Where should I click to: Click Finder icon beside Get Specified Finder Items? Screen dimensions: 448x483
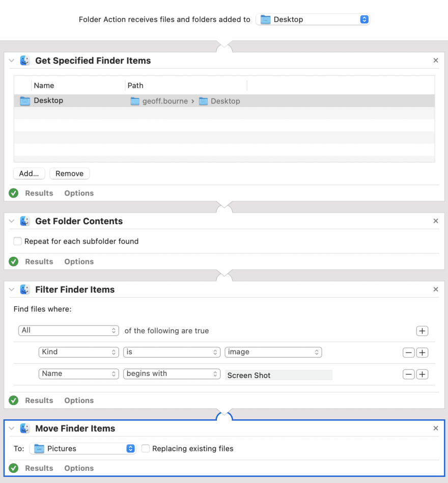point(25,60)
